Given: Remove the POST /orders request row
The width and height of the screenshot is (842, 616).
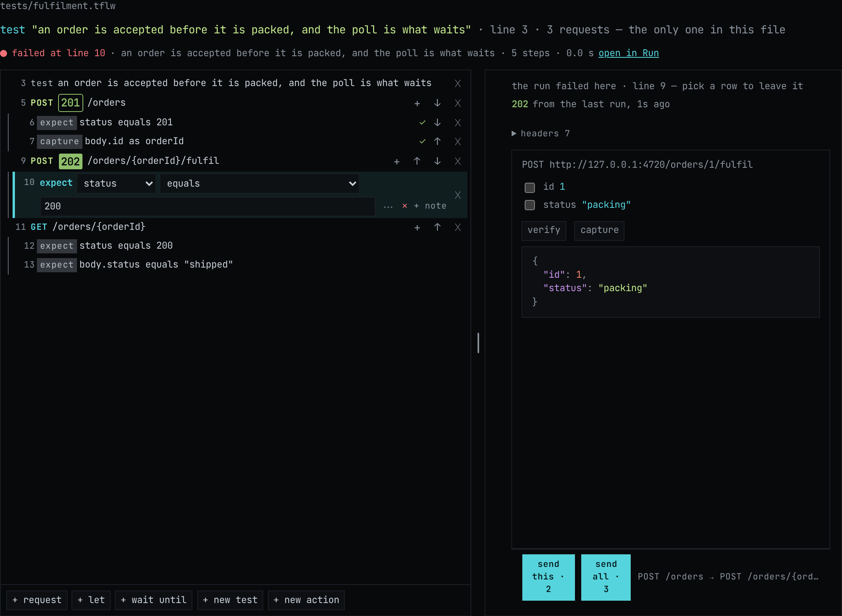Looking at the screenshot, I should point(458,103).
